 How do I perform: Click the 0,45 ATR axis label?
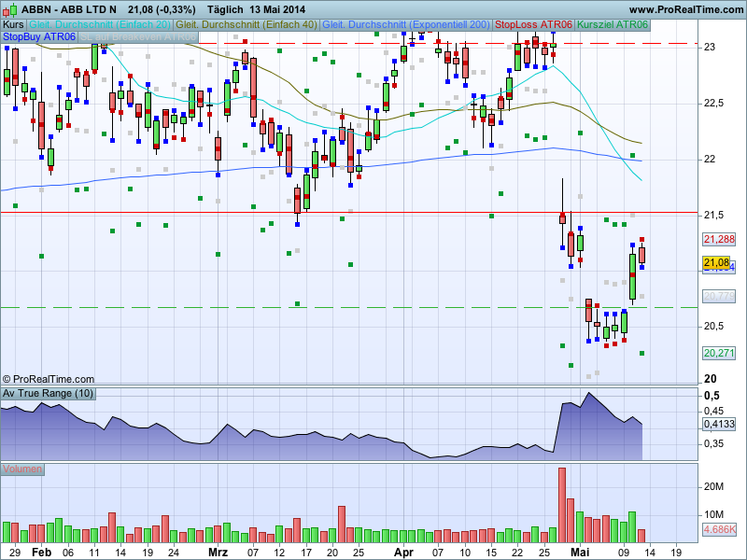click(x=713, y=411)
